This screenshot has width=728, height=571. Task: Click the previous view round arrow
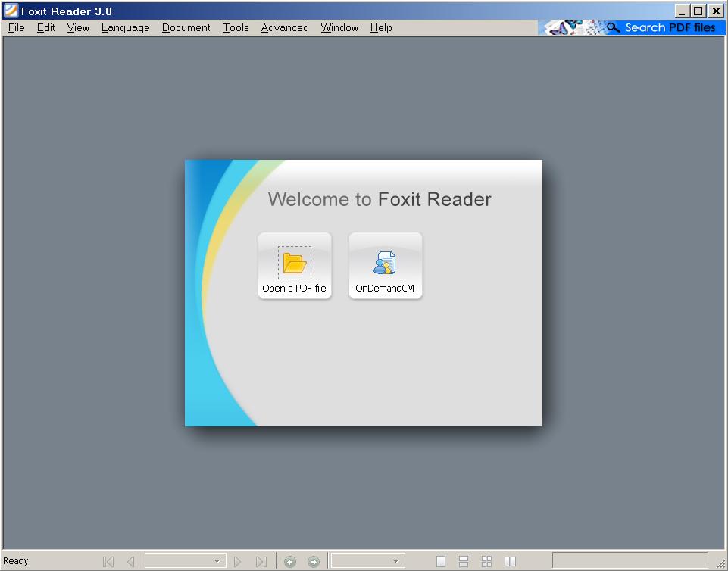pyautogui.click(x=289, y=561)
